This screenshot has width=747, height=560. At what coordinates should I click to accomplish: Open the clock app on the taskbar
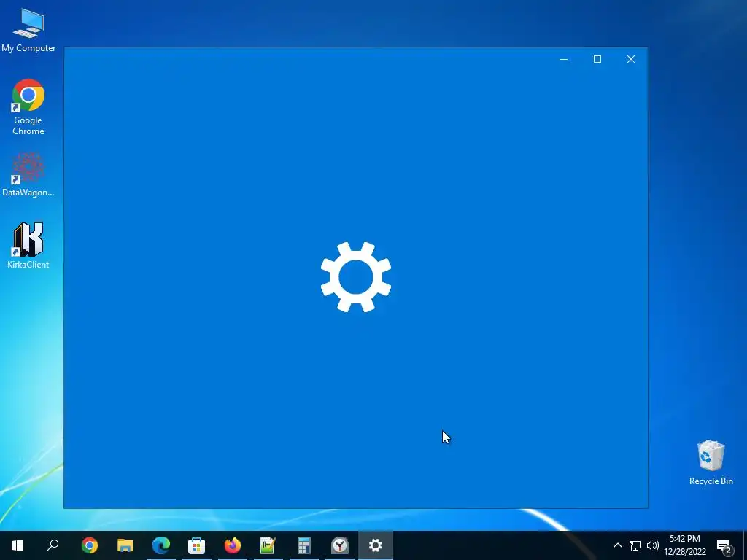coord(340,545)
